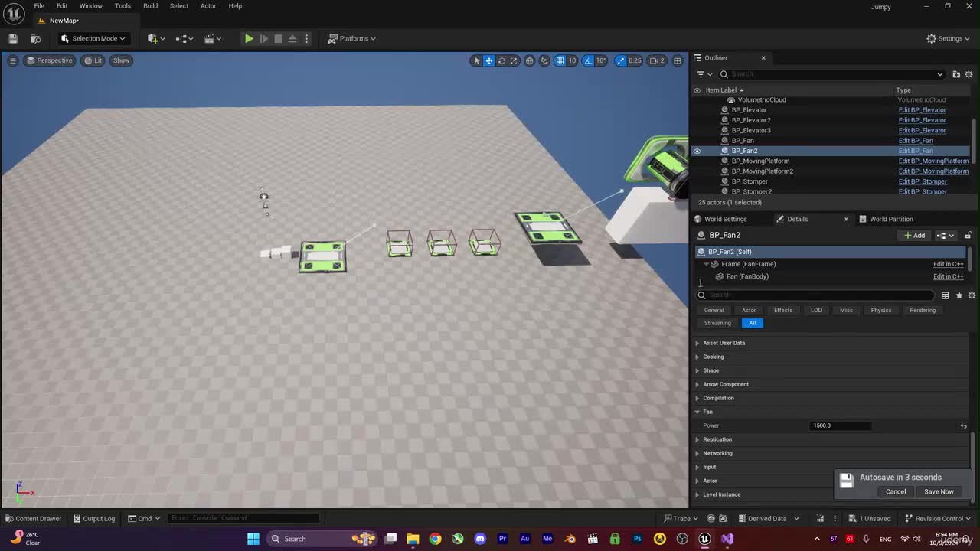Activate the Rotate gizmo tool
This screenshot has width=980, height=551.
coord(501,60)
